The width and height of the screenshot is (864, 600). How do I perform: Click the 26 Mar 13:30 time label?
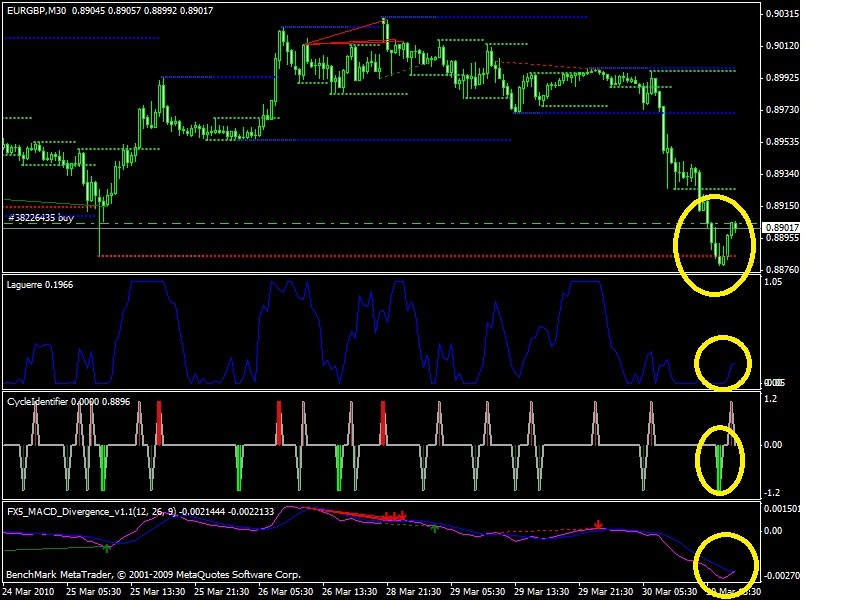(x=349, y=591)
